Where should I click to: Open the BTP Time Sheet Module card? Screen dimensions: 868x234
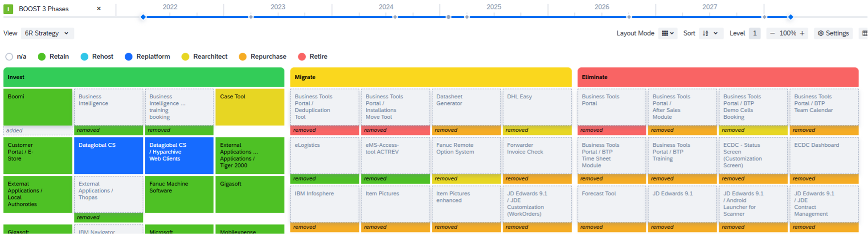612,156
